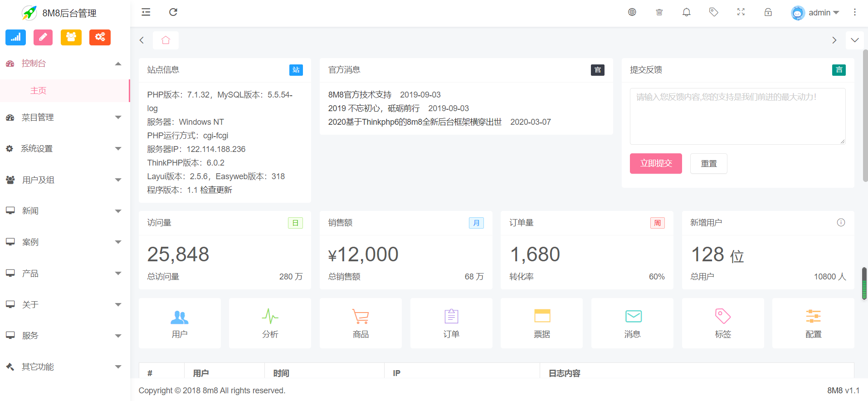Click the lock screen icon
Viewport: 868px width, 401px height.
pyautogui.click(x=768, y=12)
